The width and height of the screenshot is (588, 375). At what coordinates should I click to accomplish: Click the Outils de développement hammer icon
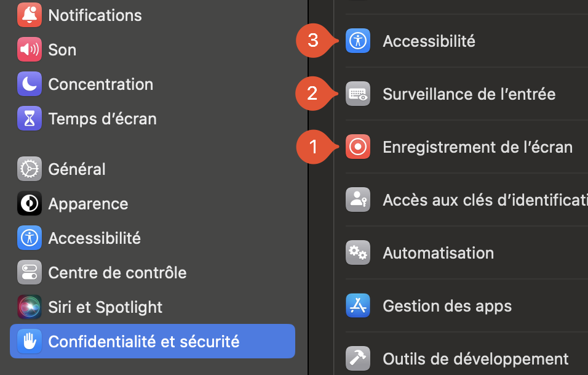coord(358,358)
